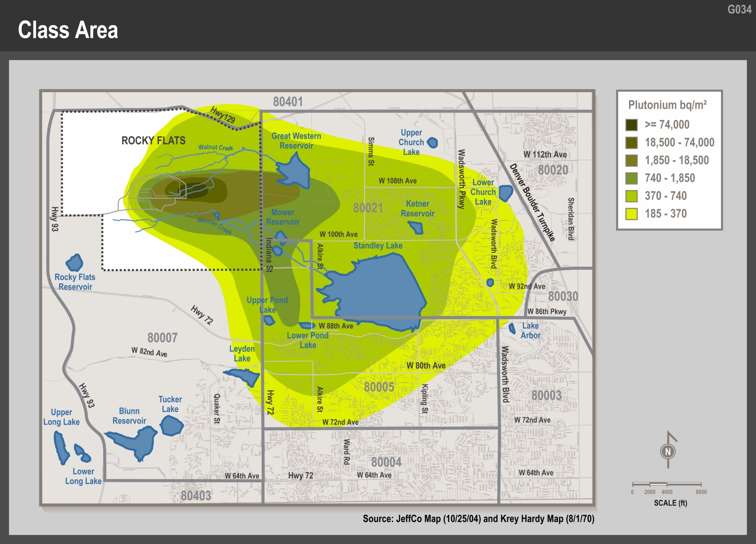This screenshot has width=756, height=544.
Task: Click the W 88th Ave label
Action: click(x=336, y=326)
